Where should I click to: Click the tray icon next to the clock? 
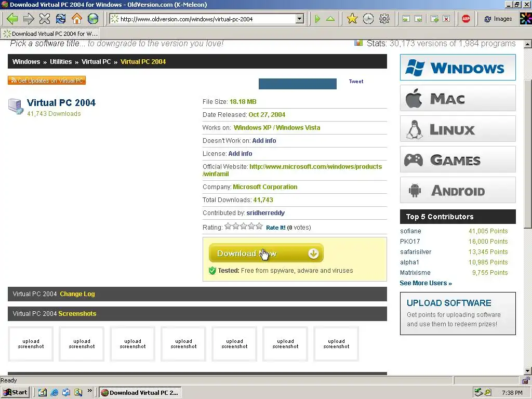(x=487, y=393)
